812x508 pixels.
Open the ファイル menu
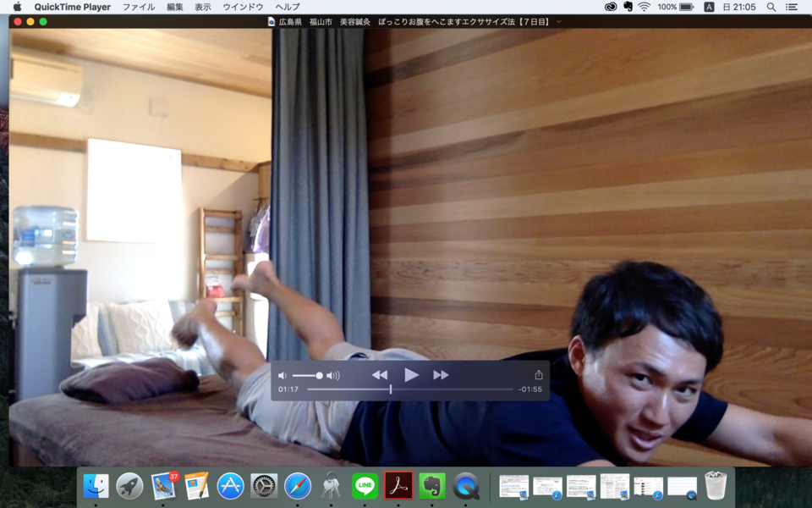coord(139,7)
